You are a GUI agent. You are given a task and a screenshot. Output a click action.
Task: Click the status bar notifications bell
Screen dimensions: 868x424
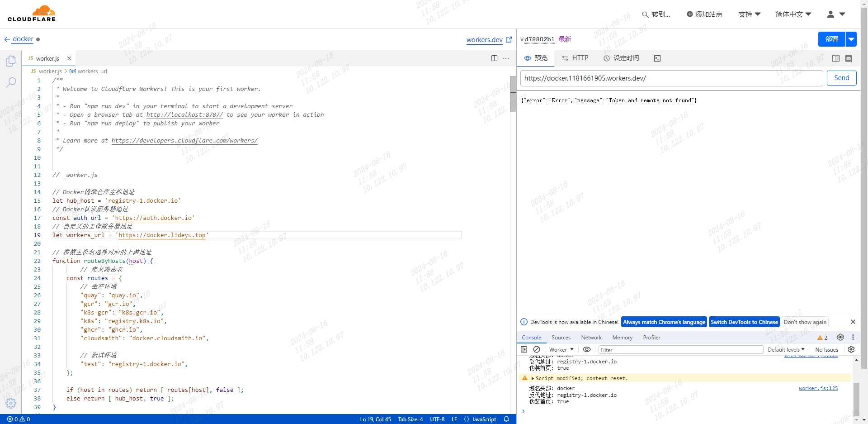tap(506, 419)
